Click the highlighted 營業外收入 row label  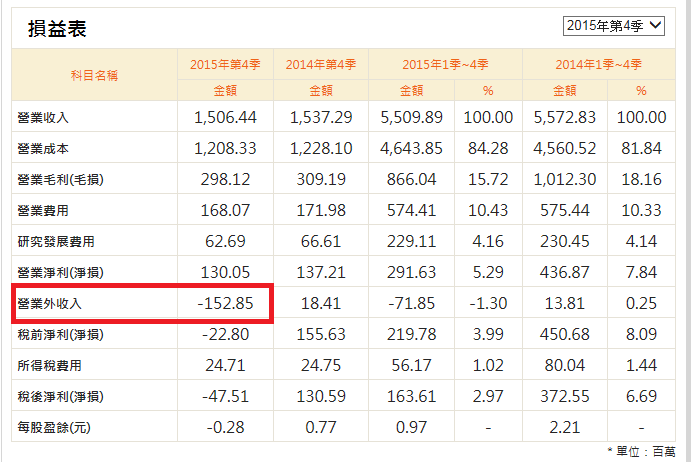point(49,303)
